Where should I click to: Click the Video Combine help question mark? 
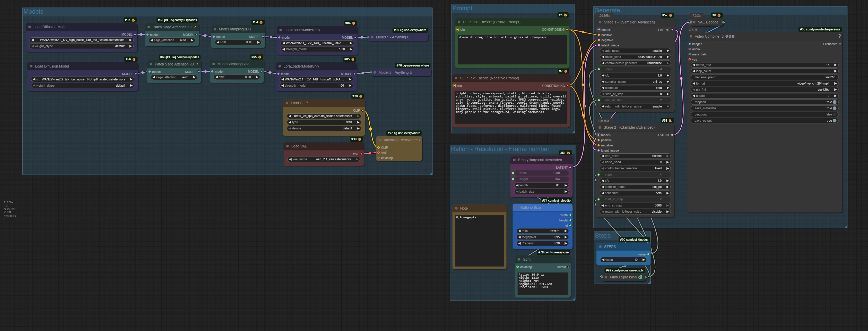point(839,36)
